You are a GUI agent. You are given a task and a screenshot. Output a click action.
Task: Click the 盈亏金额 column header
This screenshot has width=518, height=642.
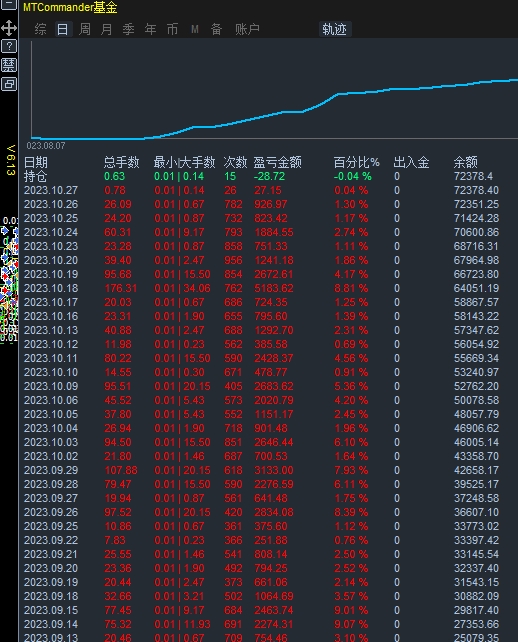[x=278, y=163]
